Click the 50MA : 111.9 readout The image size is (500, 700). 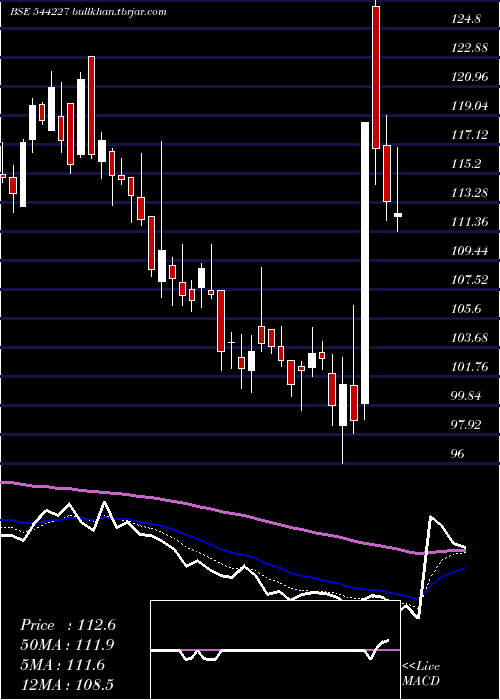tap(67, 645)
